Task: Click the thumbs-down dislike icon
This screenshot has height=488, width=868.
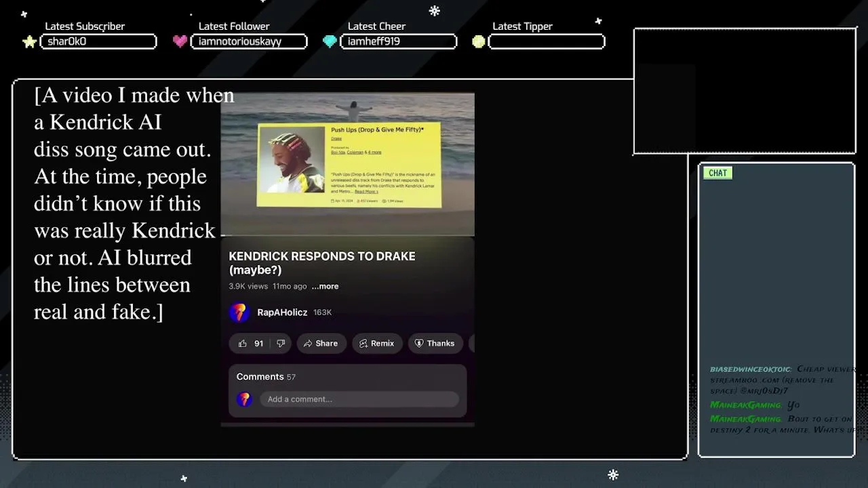Action: coord(281,344)
